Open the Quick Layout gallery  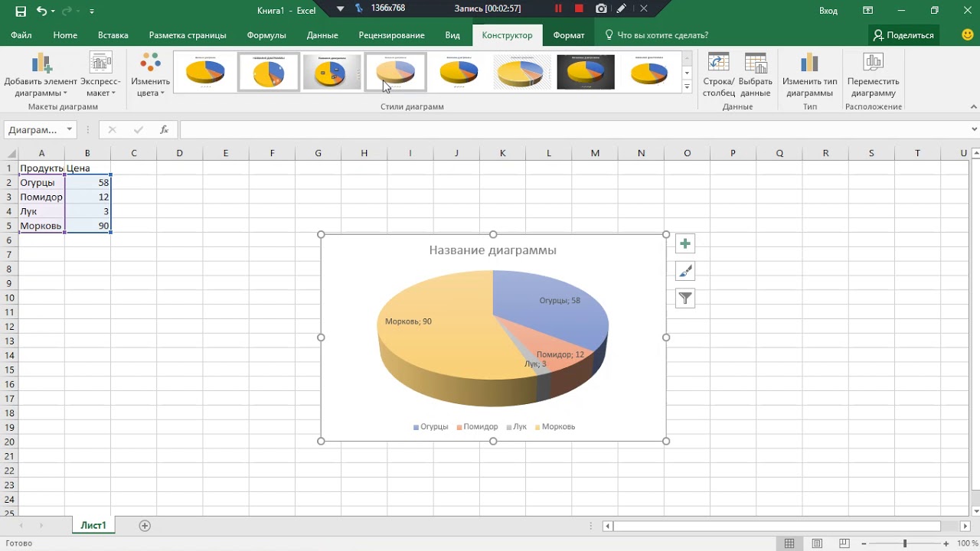100,75
